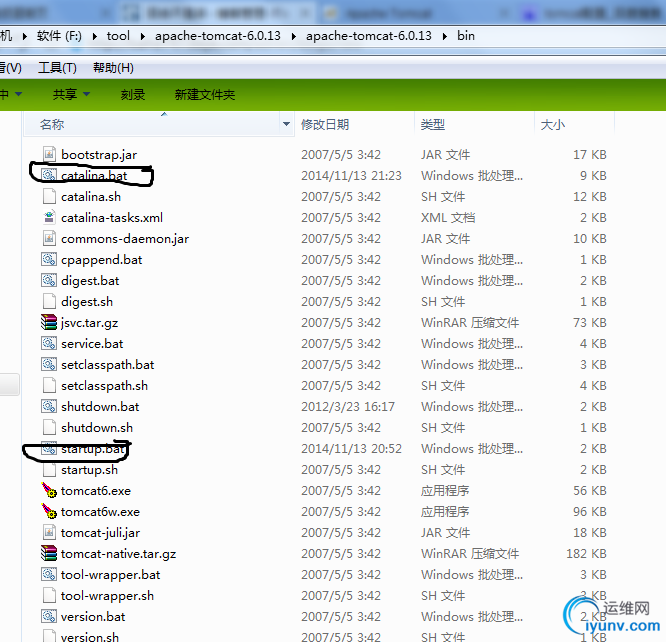Click the service.bat batch icon
Screen dimensions: 666x642
(49, 343)
